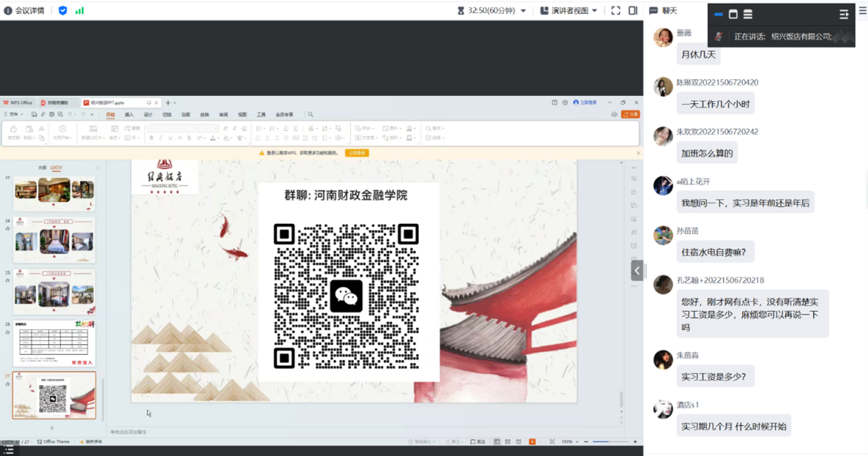Click the blue minimize bar in speaker widget
The height and width of the screenshot is (456, 868).
click(x=718, y=14)
